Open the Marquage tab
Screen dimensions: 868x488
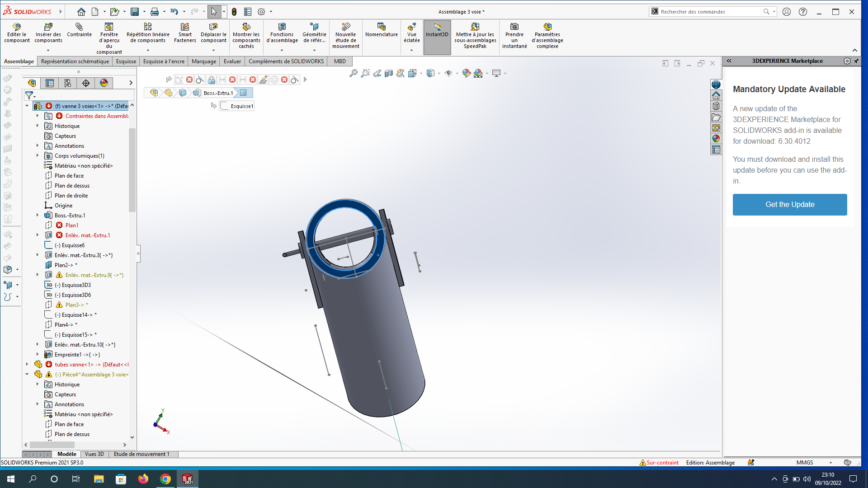204,61
